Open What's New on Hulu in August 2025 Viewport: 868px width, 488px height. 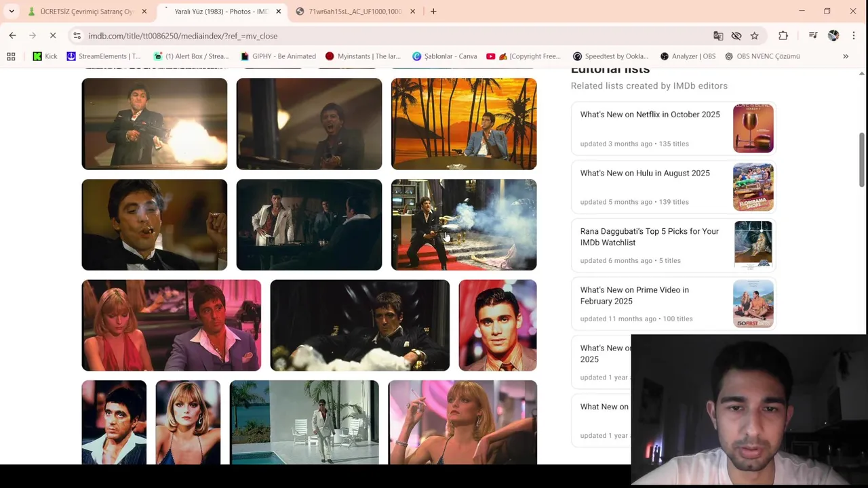coord(645,173)
